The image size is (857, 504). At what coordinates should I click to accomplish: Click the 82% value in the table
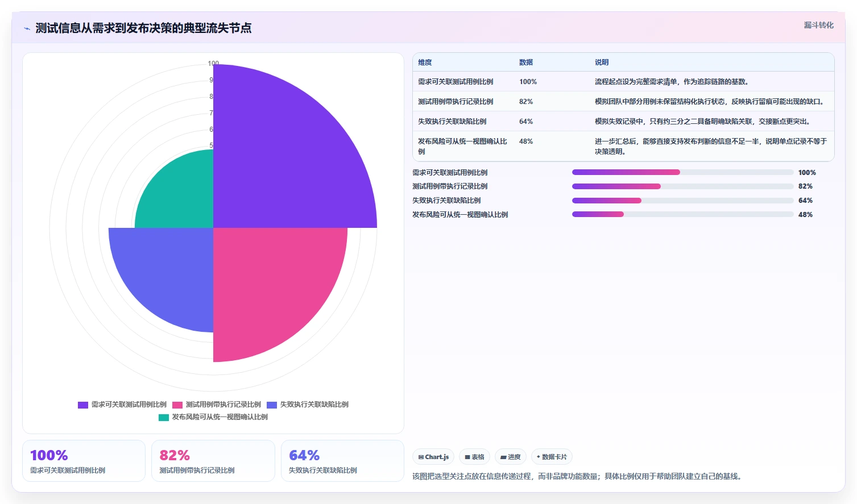coord(526,102)
